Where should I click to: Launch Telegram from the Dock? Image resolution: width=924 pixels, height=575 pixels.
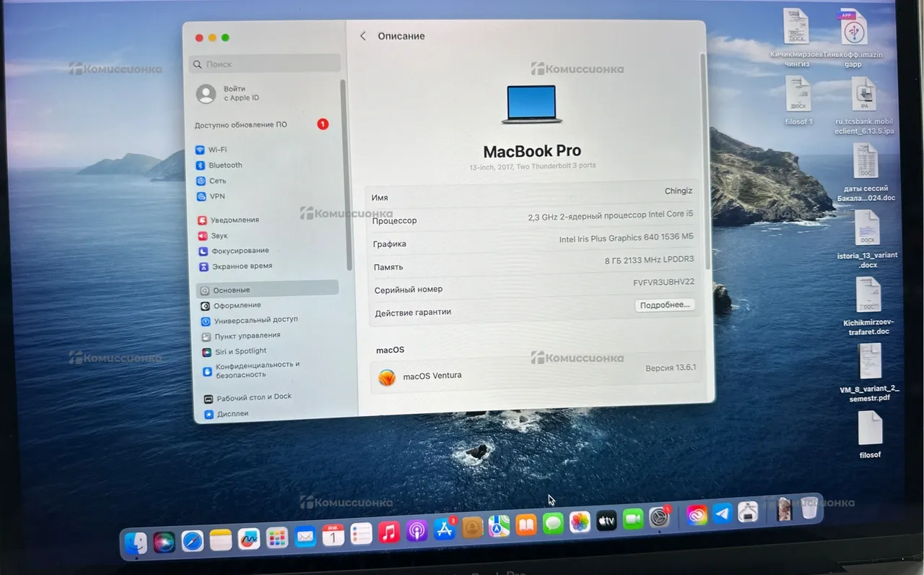click(722, 514)
